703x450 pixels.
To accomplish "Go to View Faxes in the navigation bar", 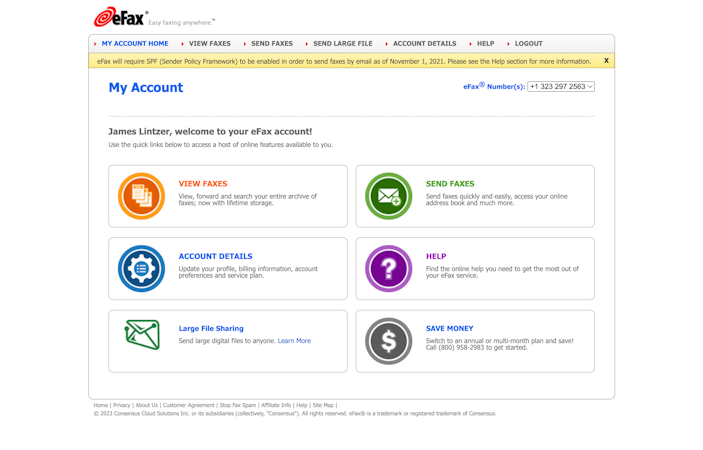I will 210,43.
